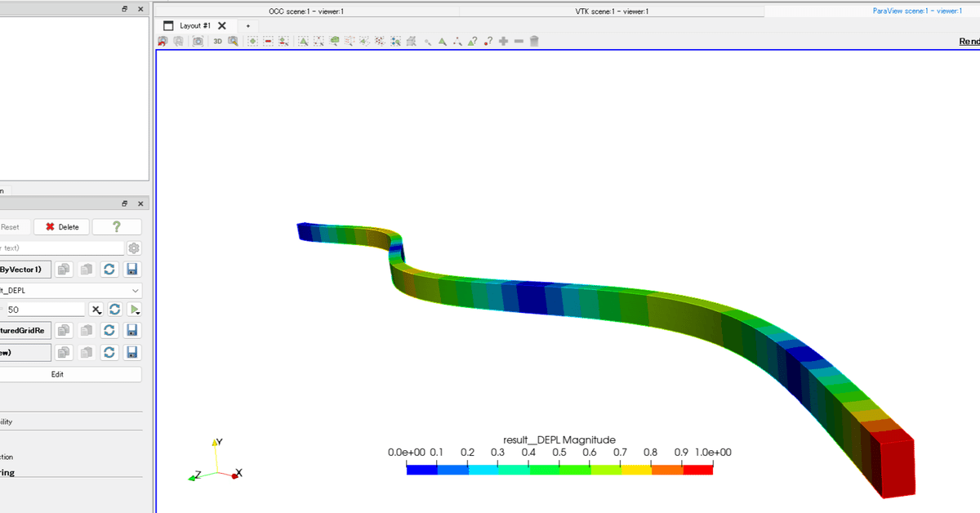Toggle the 3D interaction mode button

click(x=218, y=41)
